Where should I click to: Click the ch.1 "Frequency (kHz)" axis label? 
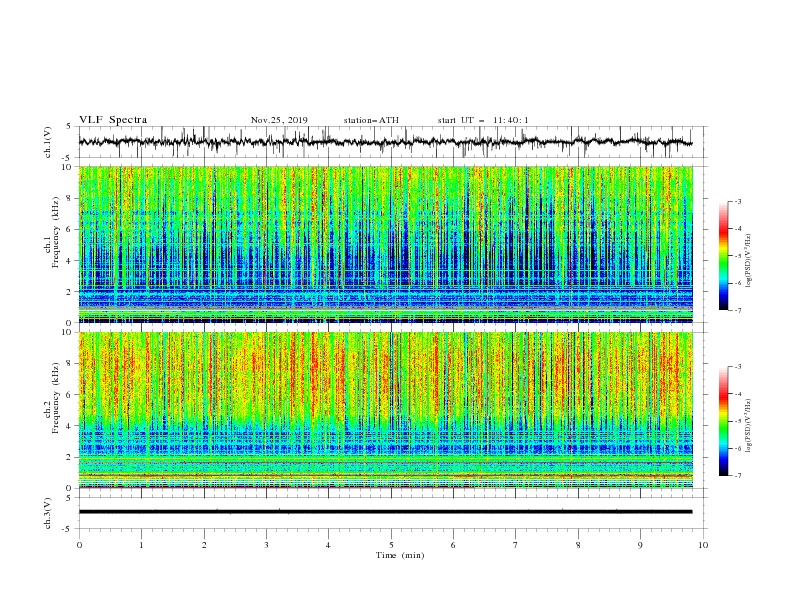click(x=56, y=233)
